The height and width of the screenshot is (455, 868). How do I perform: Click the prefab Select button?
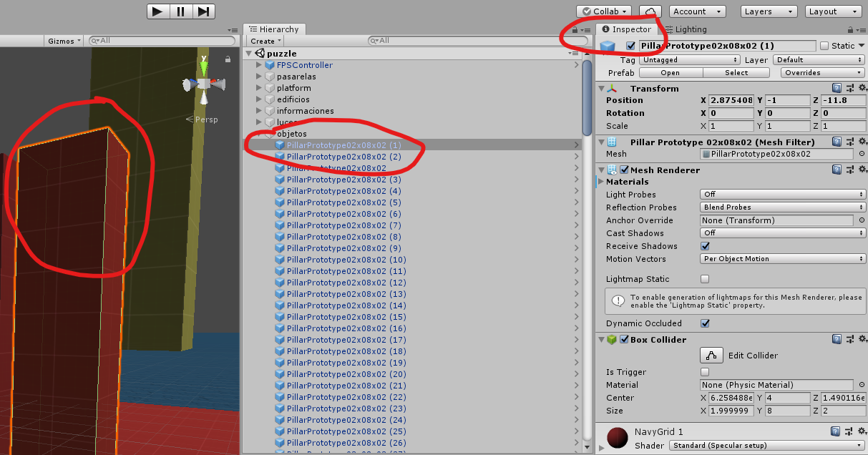point(736,73)
